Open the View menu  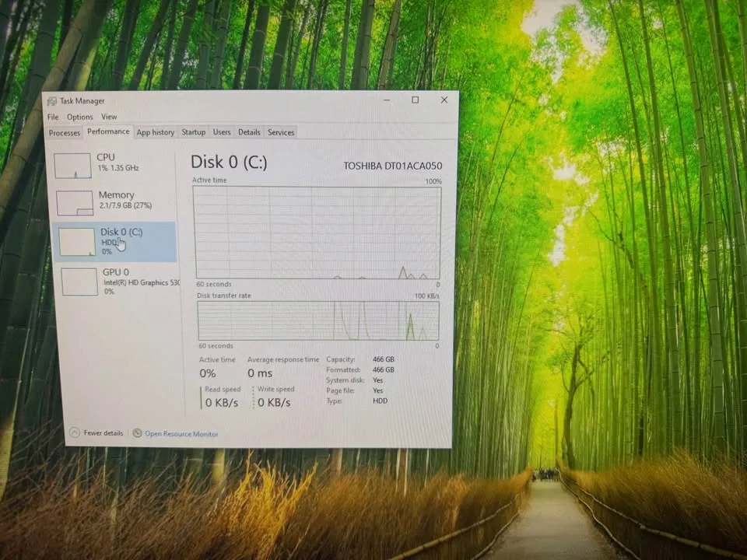click(x=109, y=117)
